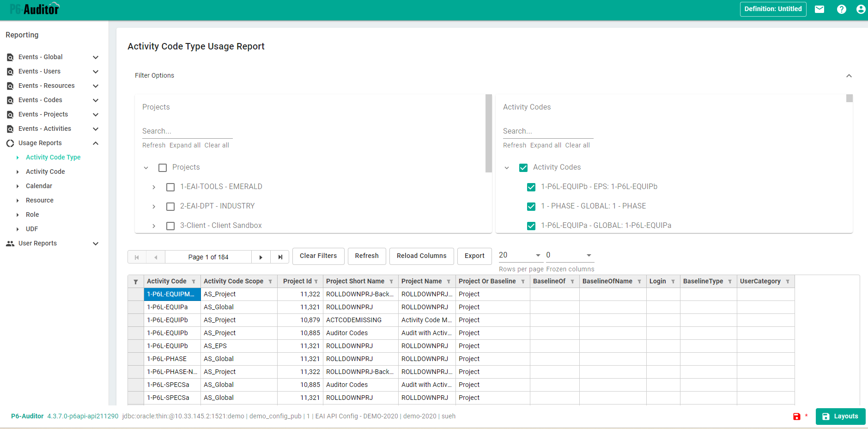Click the Usage Reports circular icon

point(10,143)
